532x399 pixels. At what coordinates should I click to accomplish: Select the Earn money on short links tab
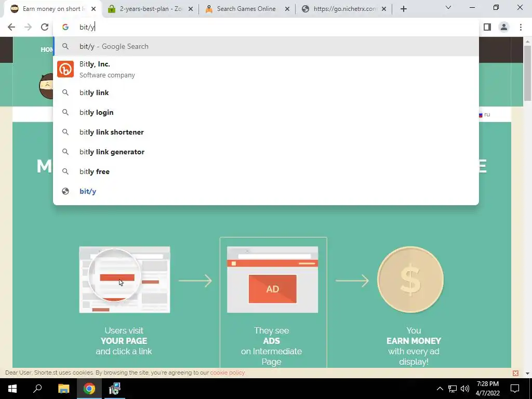coord(52,9)
